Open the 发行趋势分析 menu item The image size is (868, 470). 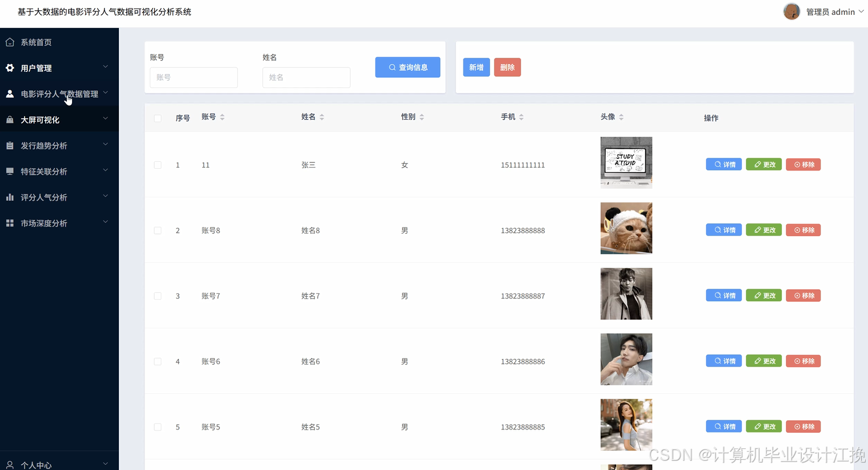pyautogui.click(x=59, y=146)
